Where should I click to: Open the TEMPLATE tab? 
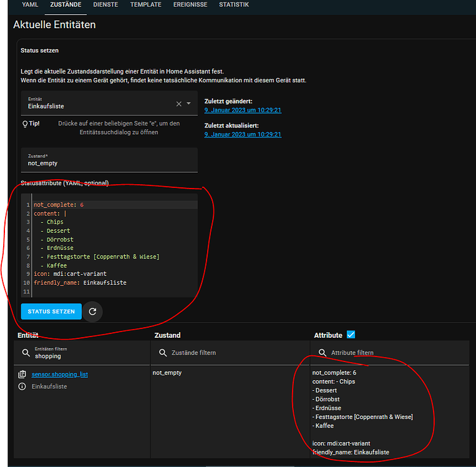coord(146,4)
